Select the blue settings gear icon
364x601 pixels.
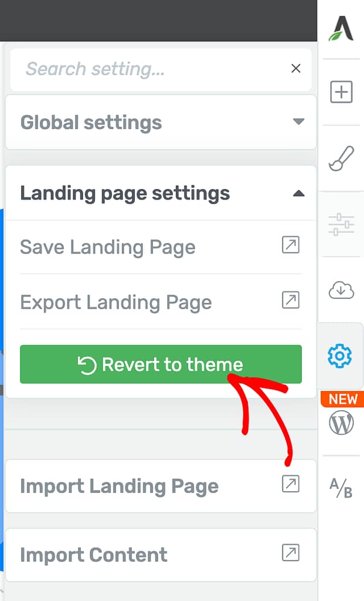tap(339, 356)
